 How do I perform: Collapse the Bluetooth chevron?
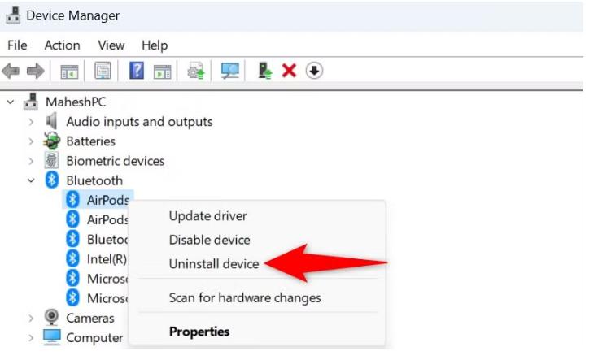pos(31,180)
